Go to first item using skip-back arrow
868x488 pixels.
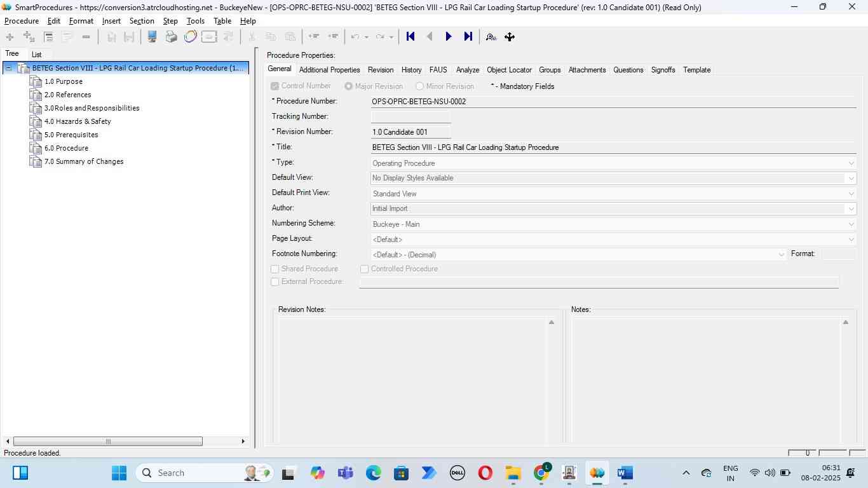coord(410,37)
